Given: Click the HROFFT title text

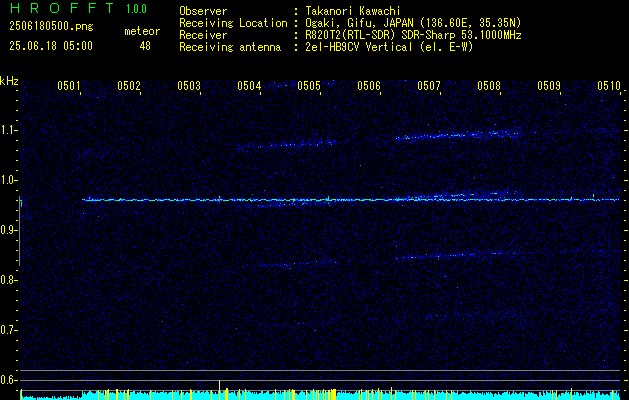Looking at the screenshot, I should [x=62, y=8].
